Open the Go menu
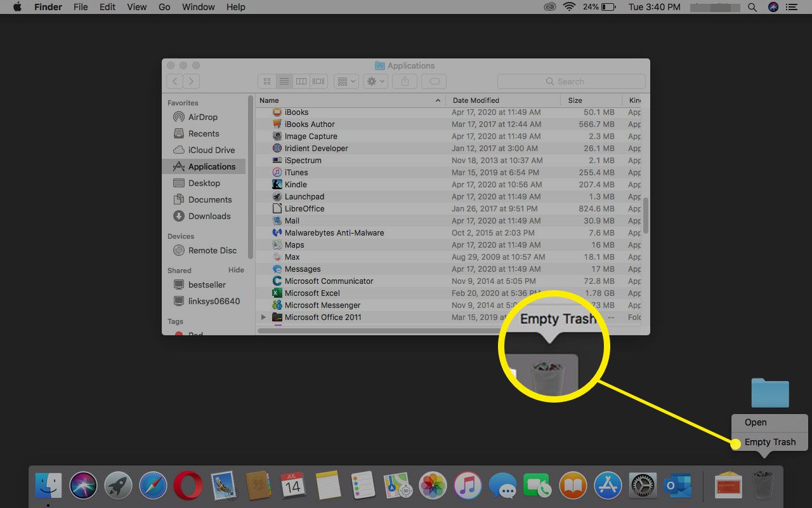Image resolution: width=812 pixels, height=508 pixels. [164, 7]
